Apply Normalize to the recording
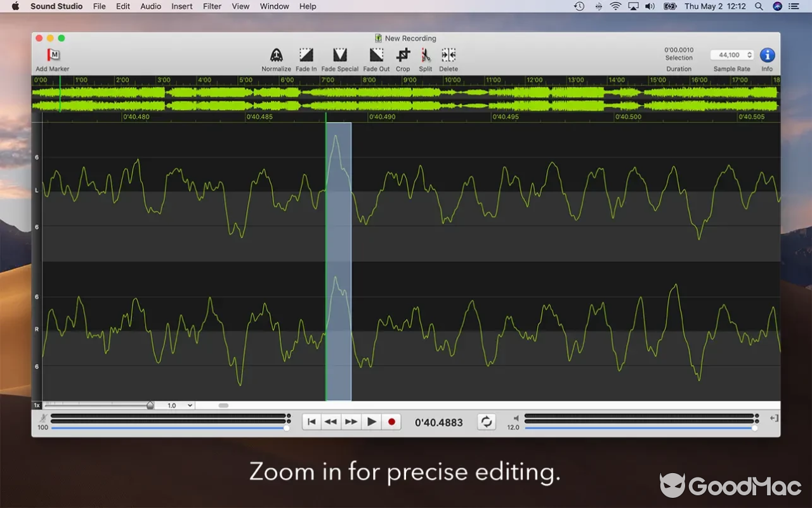Viewport: 812px width, 508px height. point(276,55)
